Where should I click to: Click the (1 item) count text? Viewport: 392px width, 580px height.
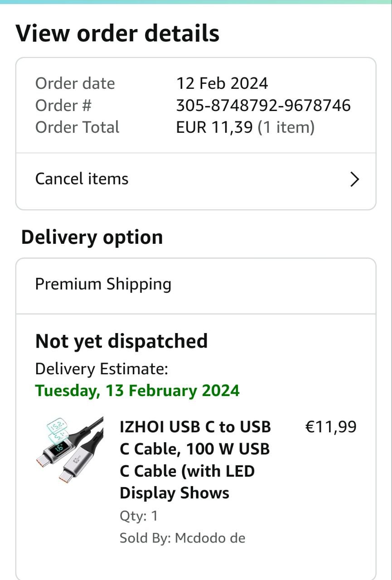point(286,127)
